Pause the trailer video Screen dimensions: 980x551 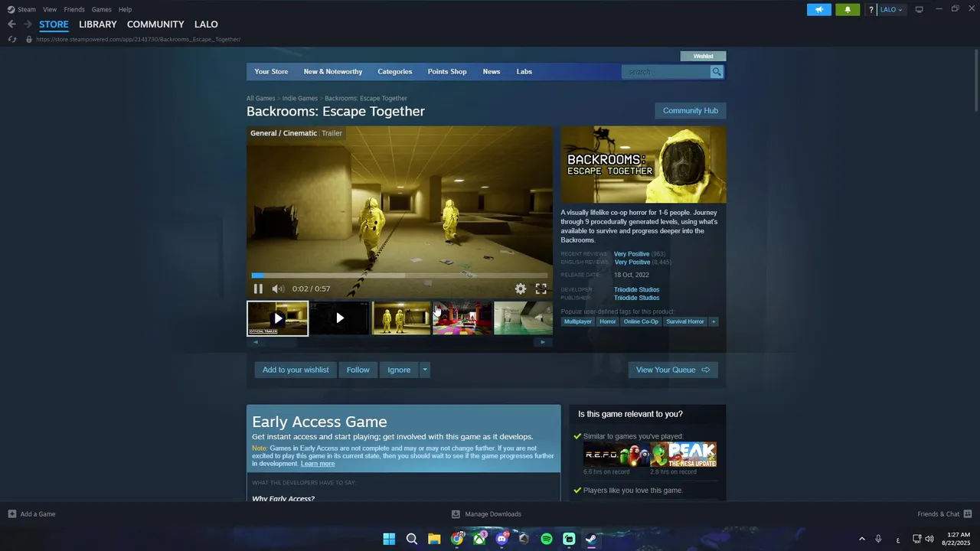[x=258, y=289]
